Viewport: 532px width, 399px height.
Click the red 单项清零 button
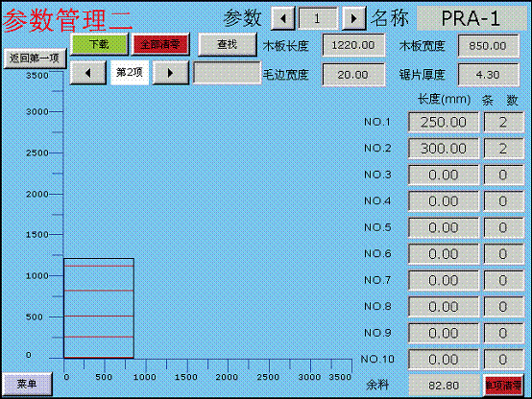(x=503, y=386)
